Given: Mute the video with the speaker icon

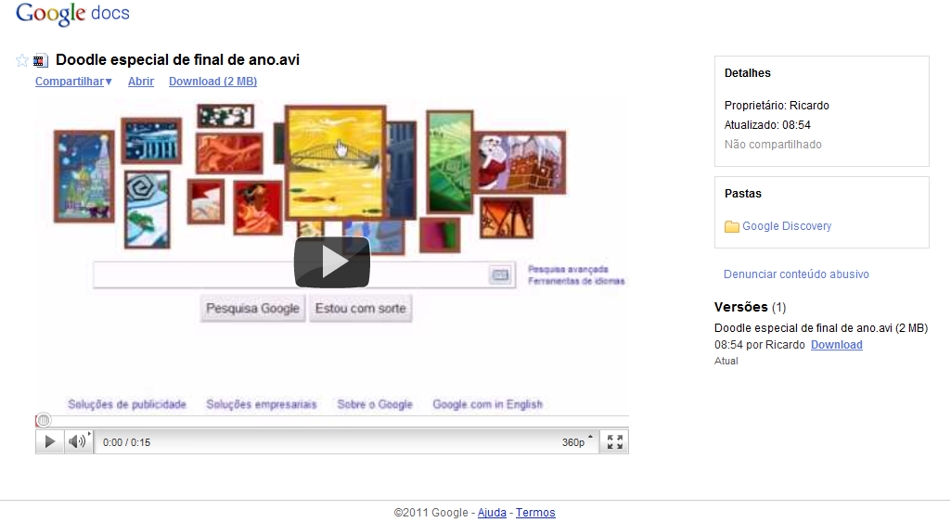Looking at the screenshot, I should tap(76, 442).
